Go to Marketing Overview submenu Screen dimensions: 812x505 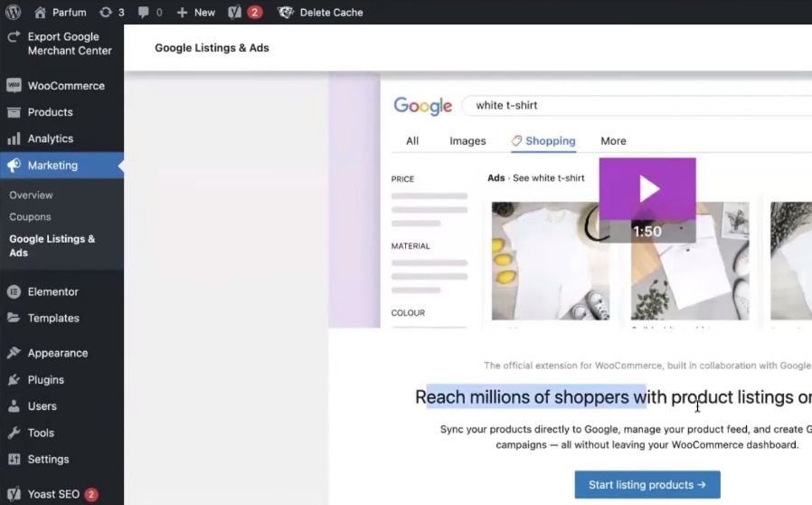pyautogui.click(x=31, y=195)
